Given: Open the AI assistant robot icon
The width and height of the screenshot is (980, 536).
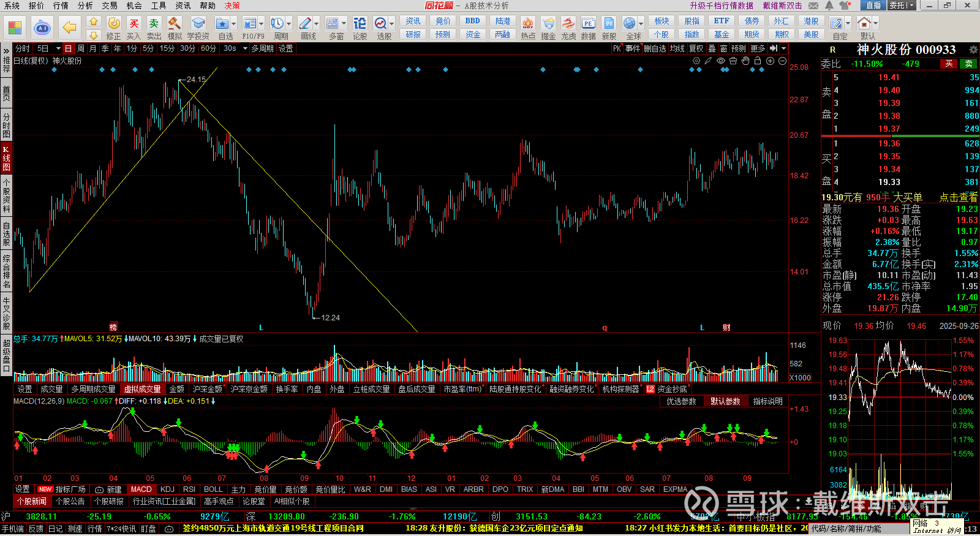Looking at the screenshot, I should [42, 28].
